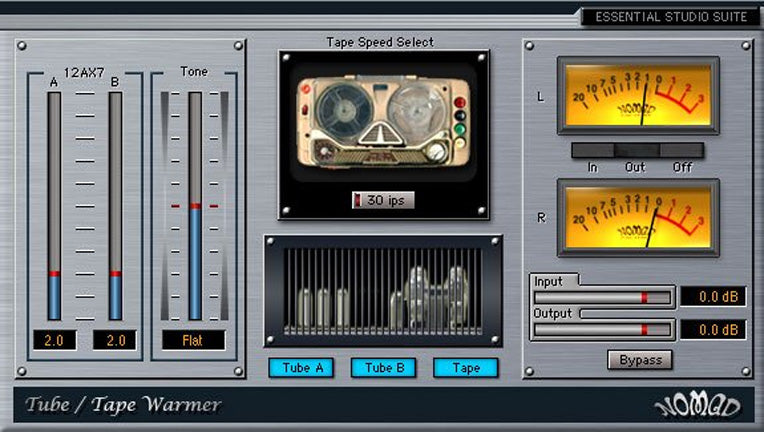Click the red indicator beside 30 ips

pos(358,200)
